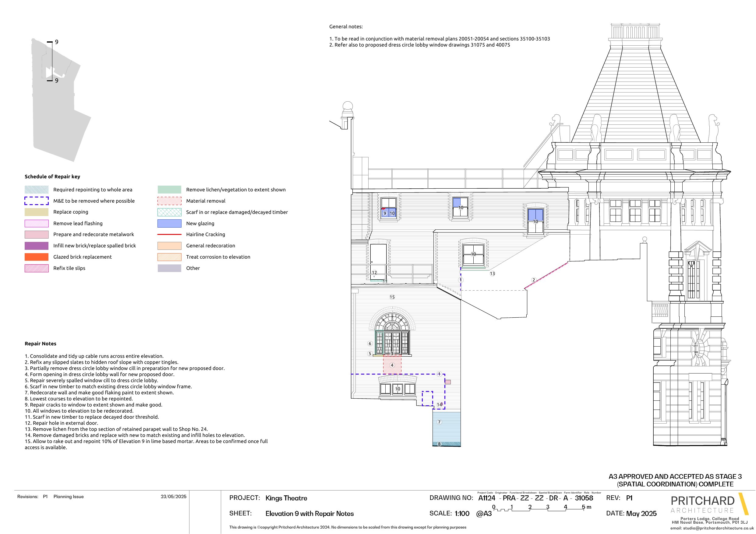The height and width of the screenshot is (534, 756).
Task: Click the 'M&E to be removed' dashed swatch
Action: pos(37,201)
